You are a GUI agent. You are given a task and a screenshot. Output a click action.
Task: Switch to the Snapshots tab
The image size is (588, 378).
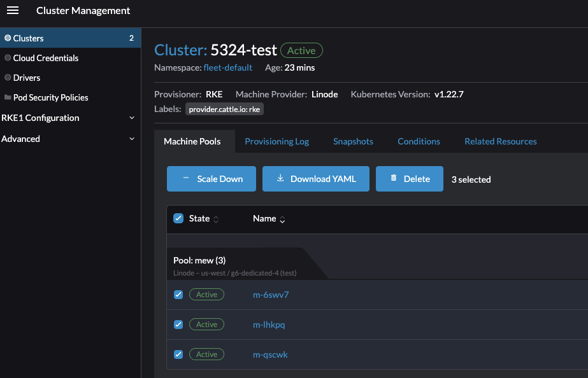[353, 141]
